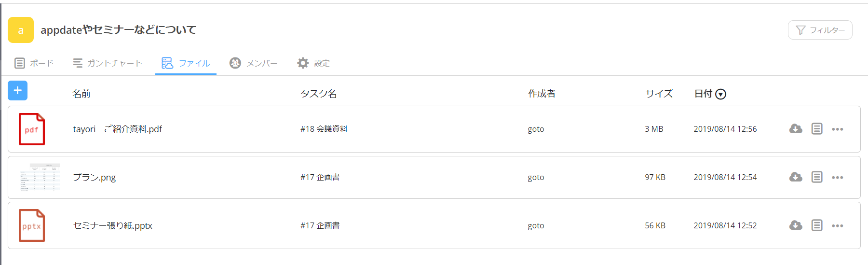Screen dimensions: 868x265
Task: Open the more options menu for セミナー張り紙.pptx
Action: pos(838,225)
